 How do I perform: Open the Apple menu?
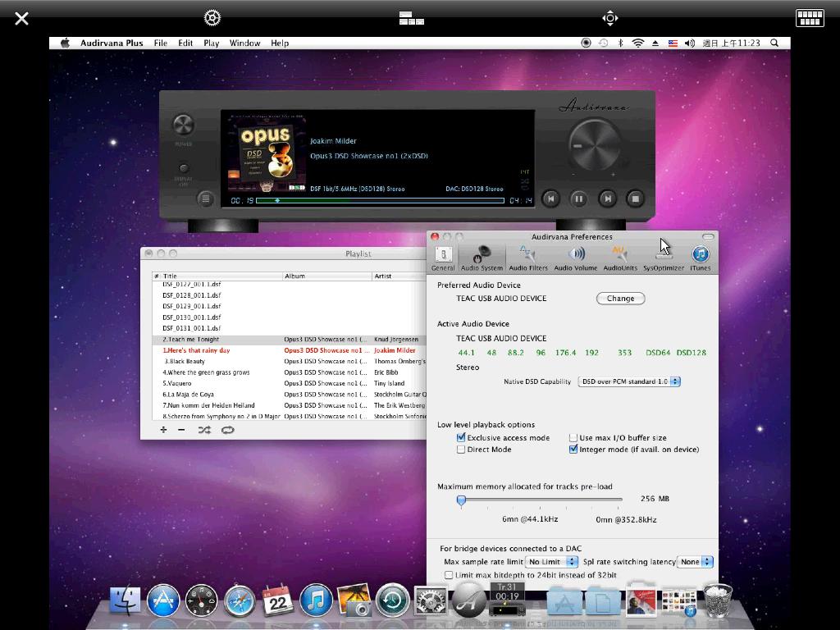pos(65,43)
